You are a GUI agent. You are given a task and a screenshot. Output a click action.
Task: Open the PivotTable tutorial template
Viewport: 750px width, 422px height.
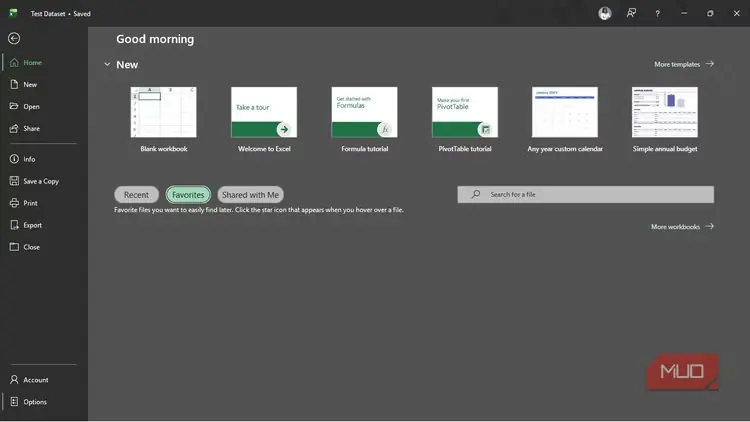(465, 120)
